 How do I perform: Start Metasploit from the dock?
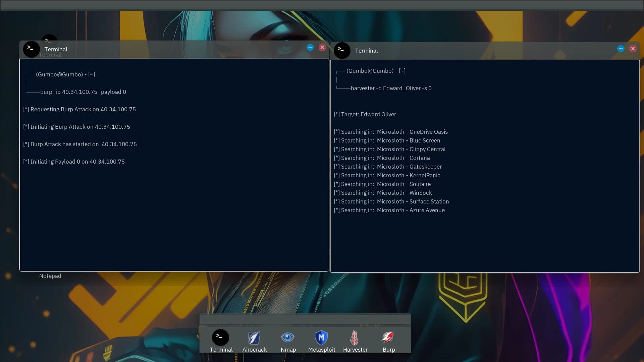pos(321,338)
